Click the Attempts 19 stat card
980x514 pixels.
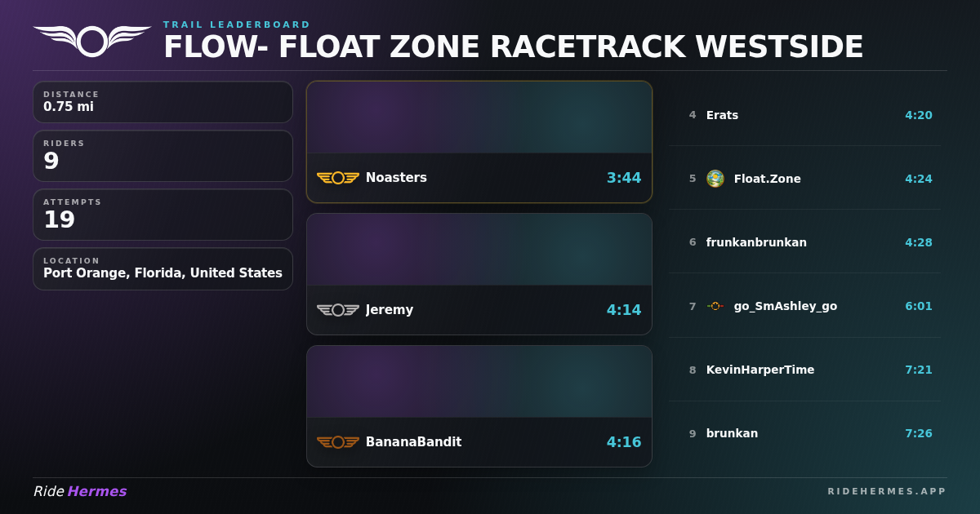(x=163, y=215)
